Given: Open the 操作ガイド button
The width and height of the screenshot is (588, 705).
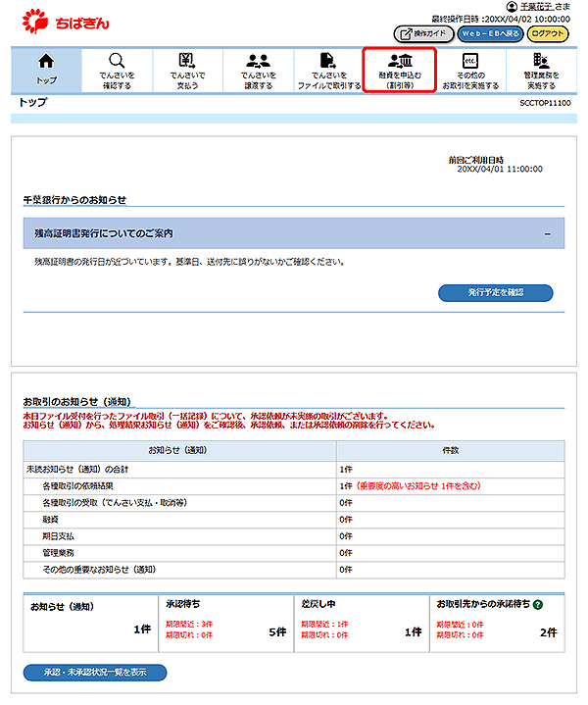Looking at the screenshot, I should [x=422, y=33].
